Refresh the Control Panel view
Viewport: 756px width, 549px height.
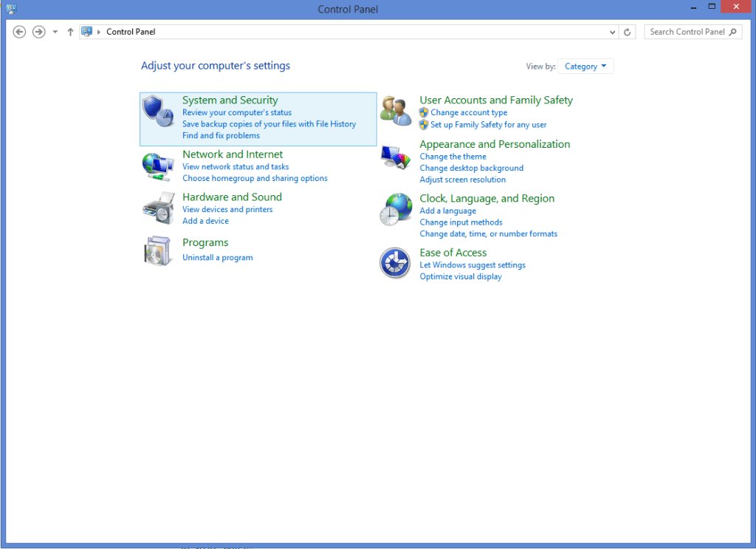(x=628, y=33)
